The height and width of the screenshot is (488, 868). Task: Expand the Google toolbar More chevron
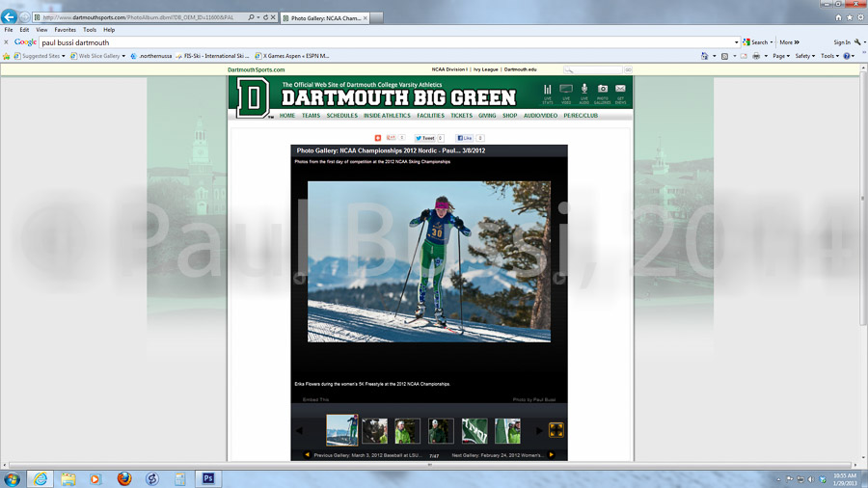(x=797, y=42)
